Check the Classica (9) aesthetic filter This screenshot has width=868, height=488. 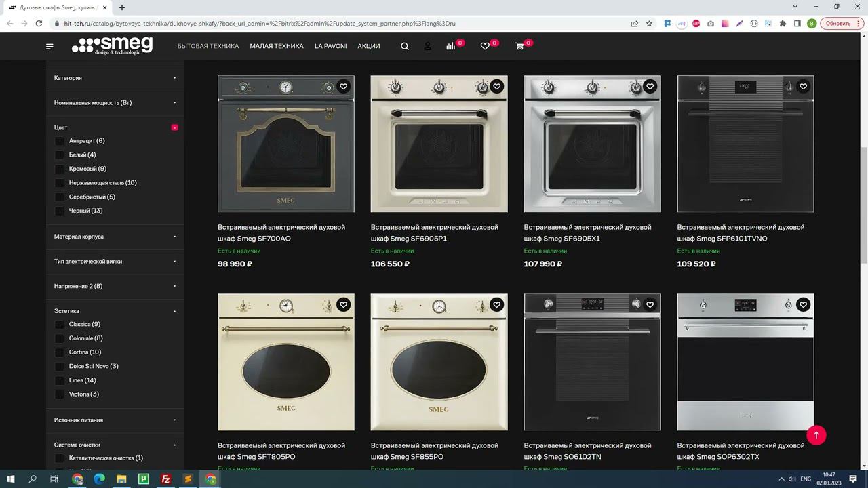[x=60, y=325]
